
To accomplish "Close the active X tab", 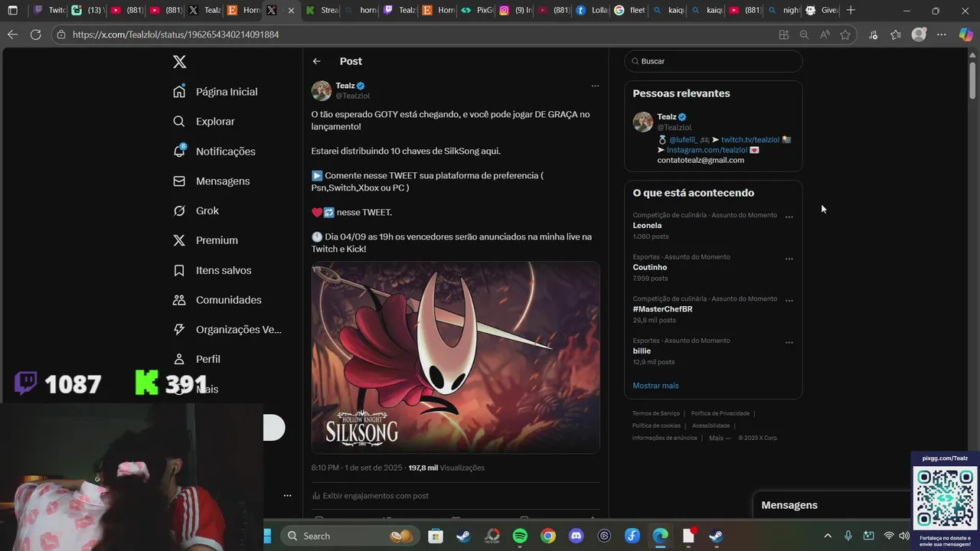I will pos(291,11).
